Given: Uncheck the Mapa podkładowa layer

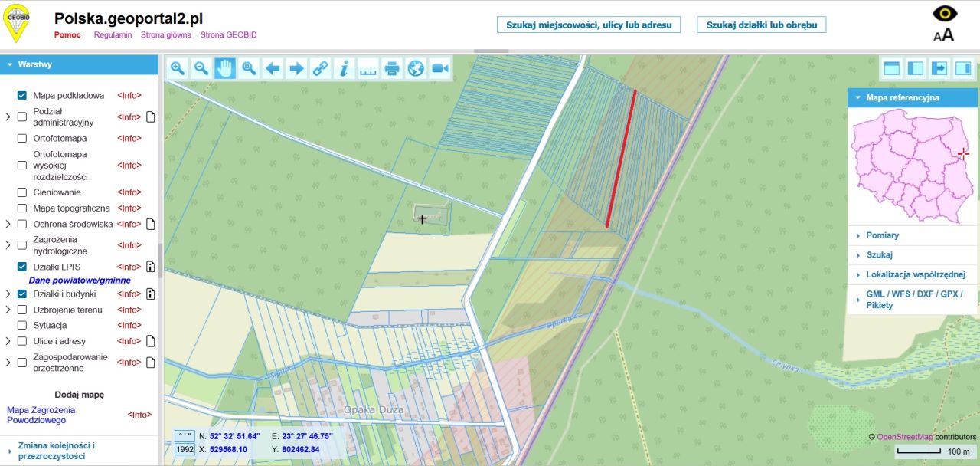Looking at the screenshot, I should (22, 96).
